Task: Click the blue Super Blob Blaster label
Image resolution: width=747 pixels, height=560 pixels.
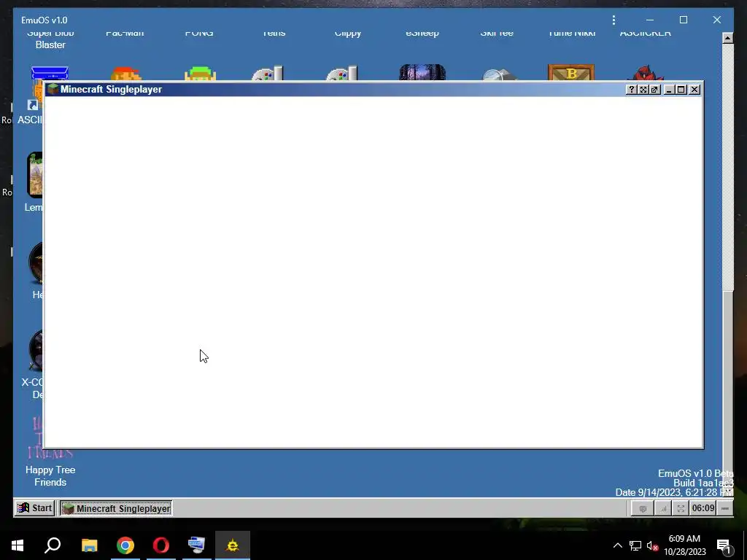Action: pyautogui.click(x=50, y=39)
